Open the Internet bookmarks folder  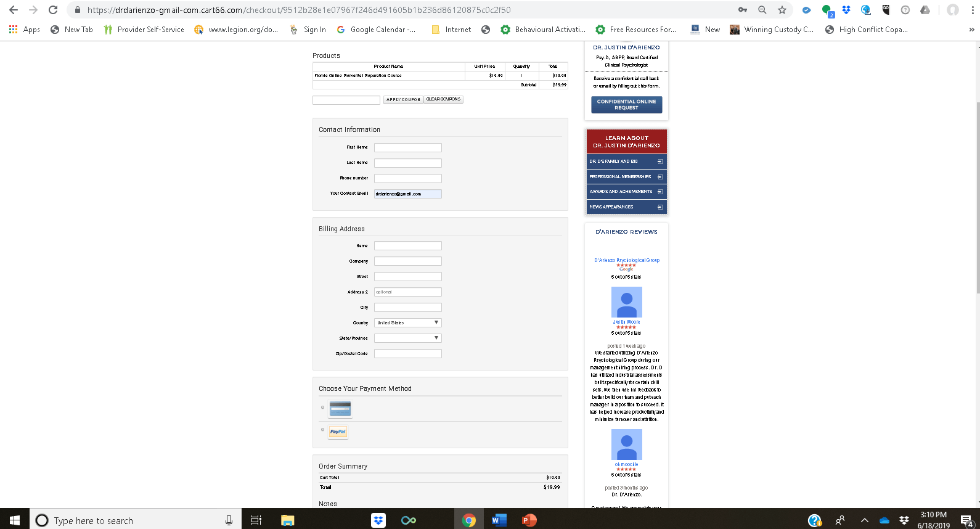pyautogui.click(x=451, y=30)
